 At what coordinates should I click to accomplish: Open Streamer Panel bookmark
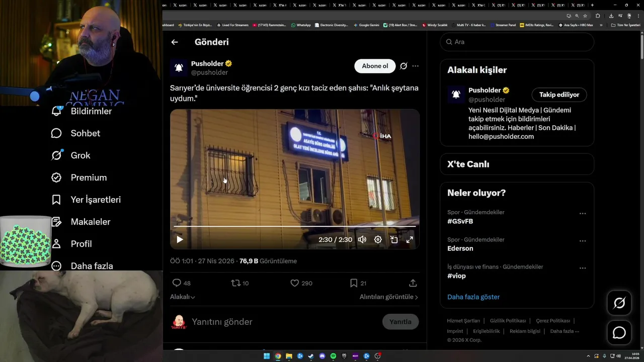pos(503,25)
